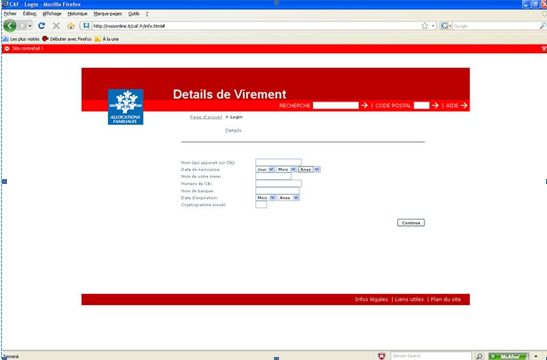The height and width of the screenshot is (360, 547).
Task: Click the Stop loading X icon
Action: [x=56, y=26]
